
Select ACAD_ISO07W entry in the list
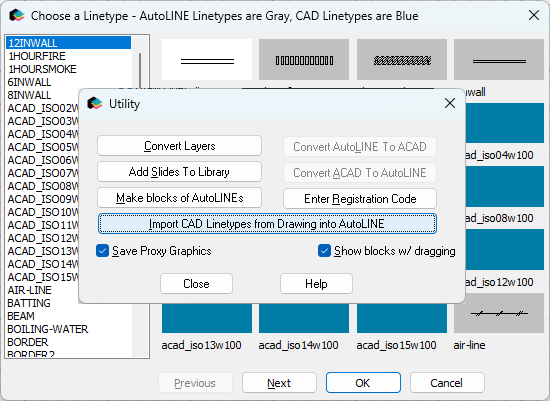click(x=42, y=173)
